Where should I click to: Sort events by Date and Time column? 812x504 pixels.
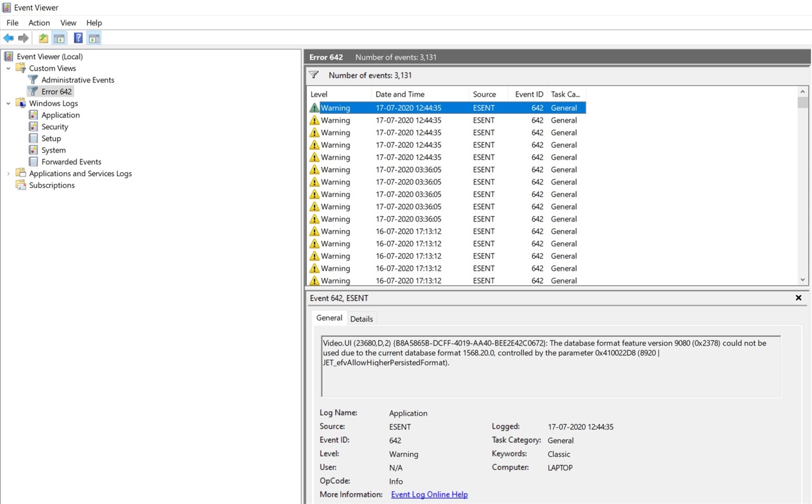click(x=400, y=94)
